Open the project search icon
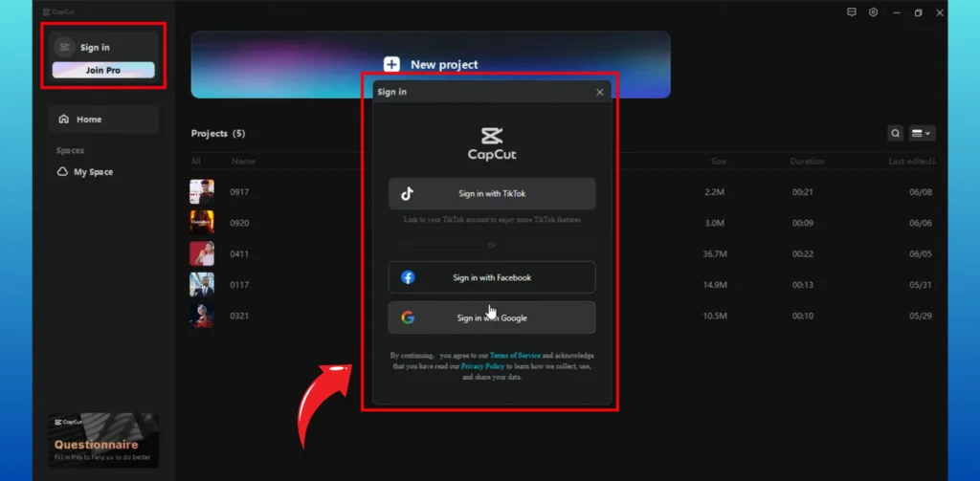 click(896, 133)
